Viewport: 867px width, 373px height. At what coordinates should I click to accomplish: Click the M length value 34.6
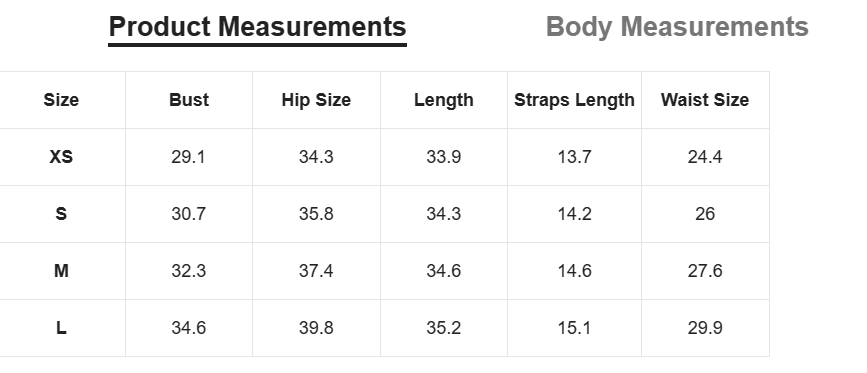[443, 271]
